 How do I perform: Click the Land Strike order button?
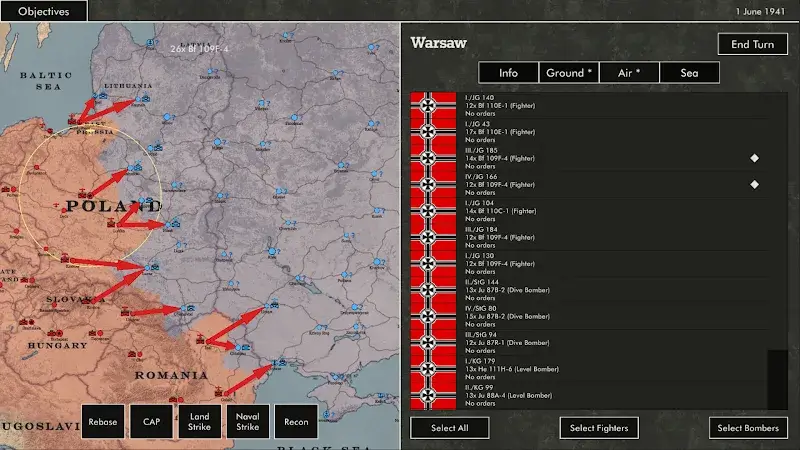(x=198, y=422)
